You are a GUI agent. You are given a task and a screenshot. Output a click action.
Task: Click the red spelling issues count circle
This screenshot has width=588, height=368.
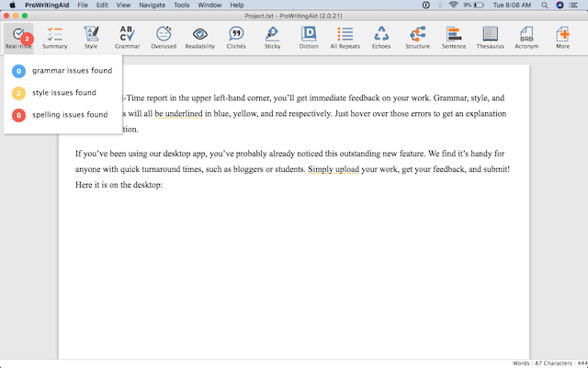[x=18, y=115]
